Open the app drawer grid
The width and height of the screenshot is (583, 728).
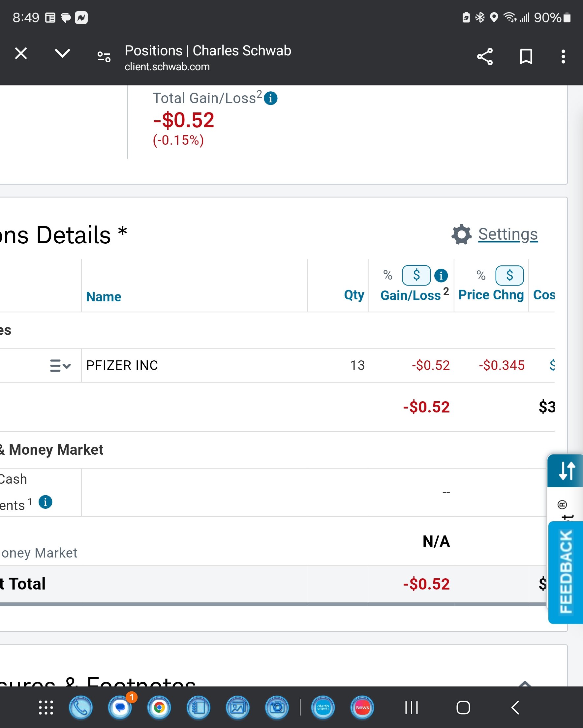coord(46,708)
